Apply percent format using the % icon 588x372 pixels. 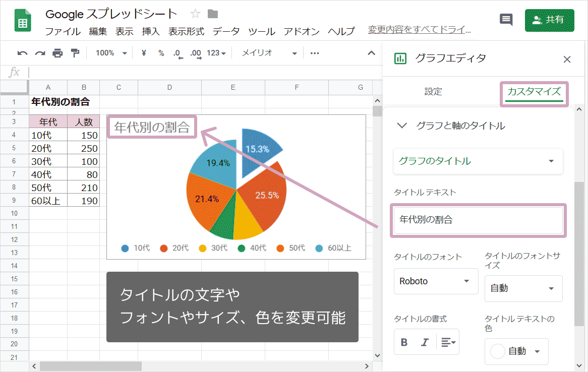[x=160, y=53]
